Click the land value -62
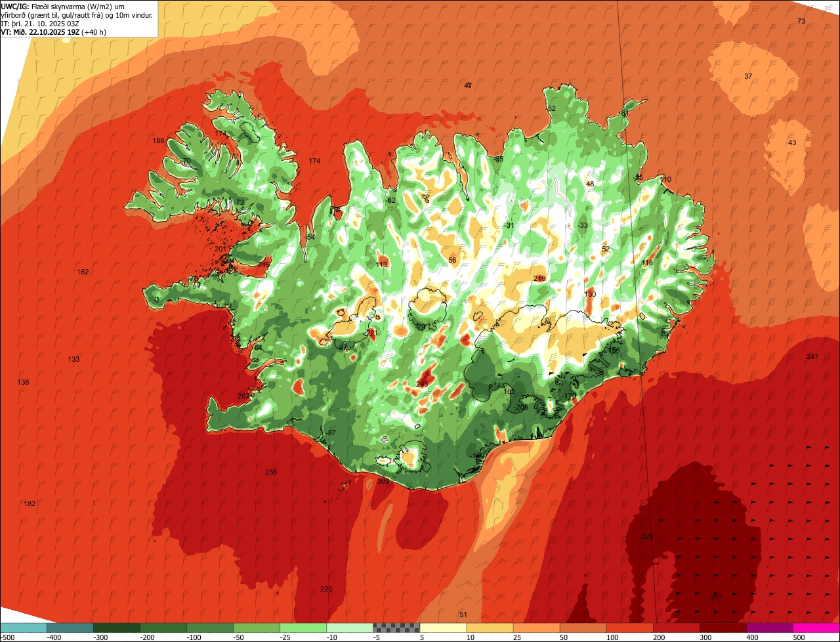The width and height of the screenshot is (840, 642). [x=390, y=200]
